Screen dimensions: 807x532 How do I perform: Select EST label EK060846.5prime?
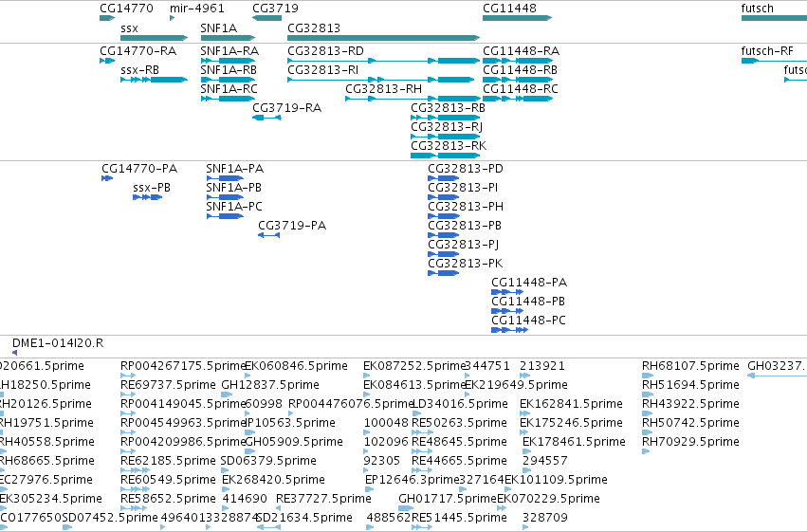point(297,366)
